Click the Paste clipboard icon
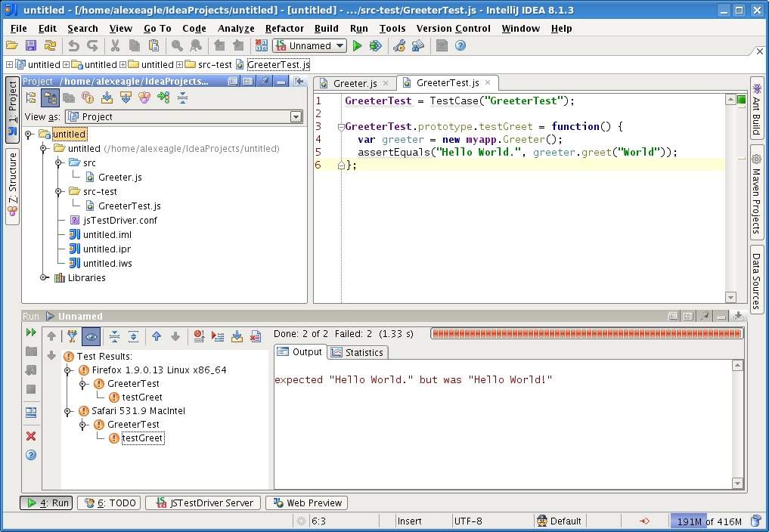 click(153, 45)
